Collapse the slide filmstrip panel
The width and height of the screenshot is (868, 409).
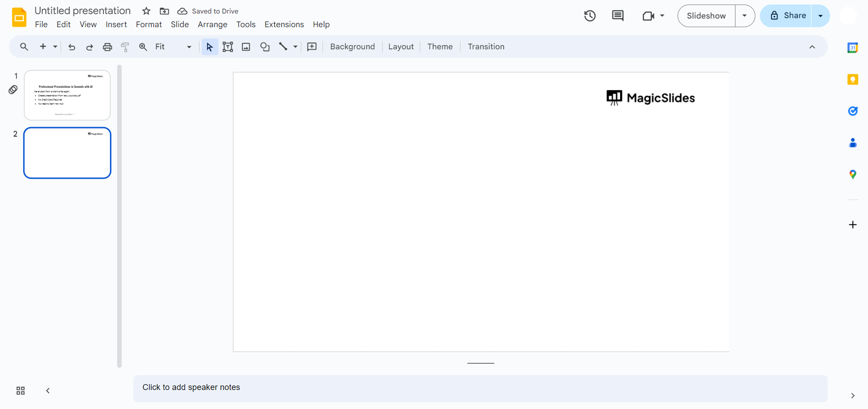pyautogui.click(x=48, y=391)
